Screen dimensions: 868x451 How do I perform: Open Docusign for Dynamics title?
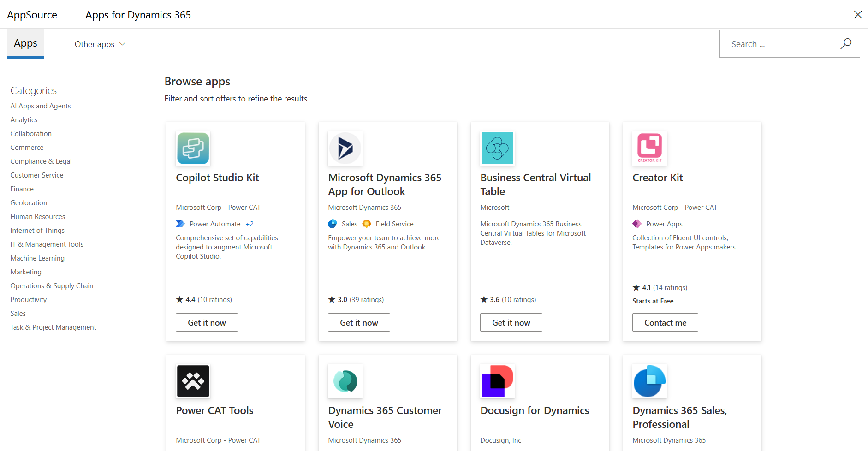(x=535, y=410)
